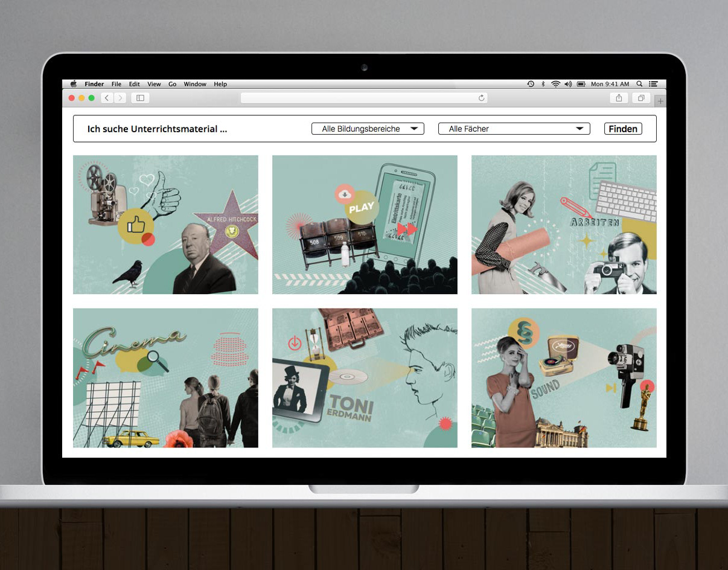Click the Time Machine menu bar icon
Screen dimensions: 728x570
click(x=531, y=84)
